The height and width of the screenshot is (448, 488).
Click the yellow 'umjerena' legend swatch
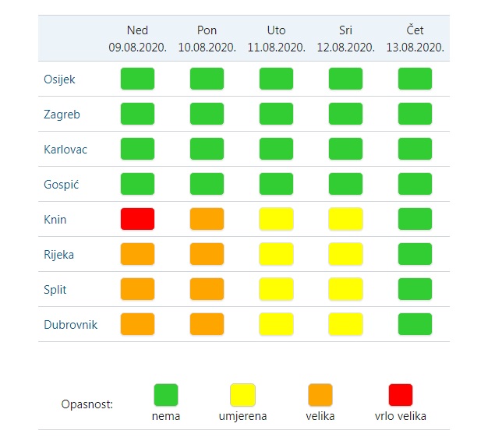pos(242,395)
